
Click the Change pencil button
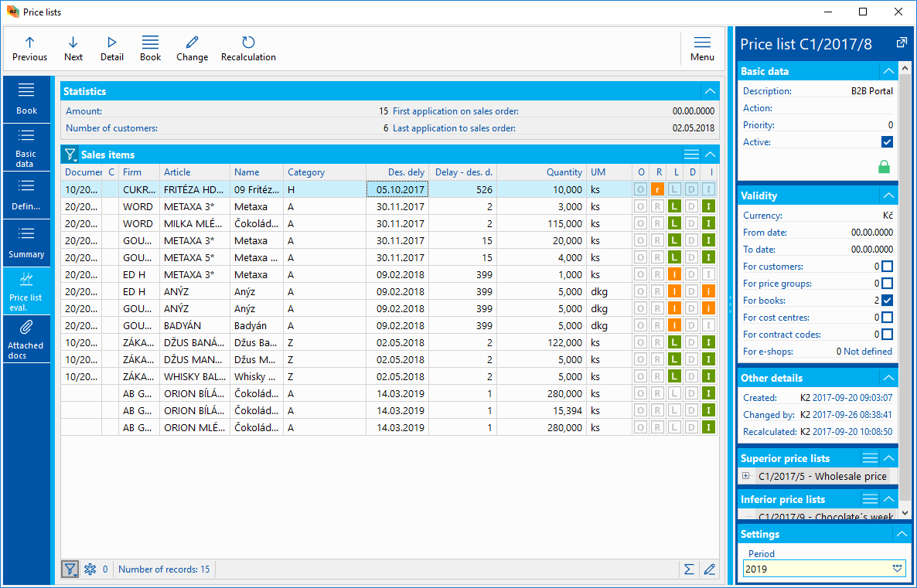pos(192,49)
